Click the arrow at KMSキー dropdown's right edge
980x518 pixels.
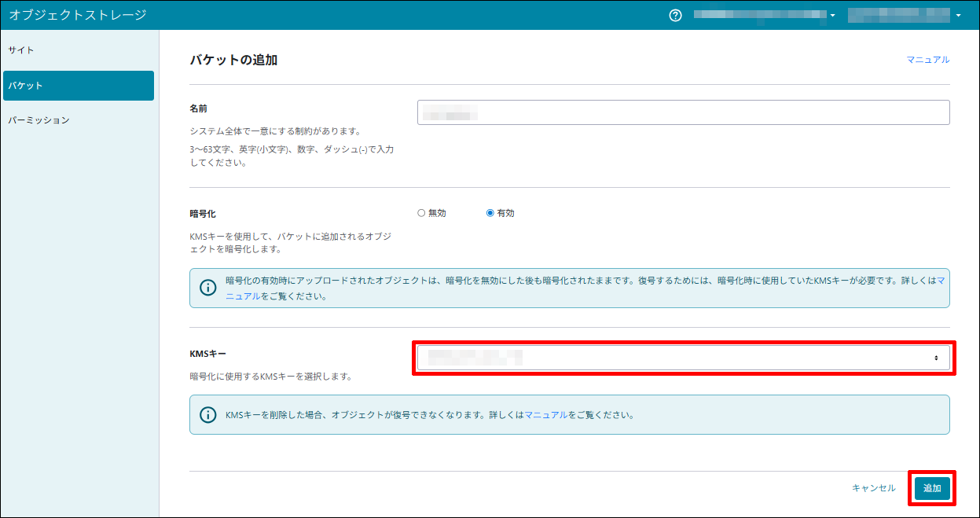pyautogui.click(x=936, y=358)
